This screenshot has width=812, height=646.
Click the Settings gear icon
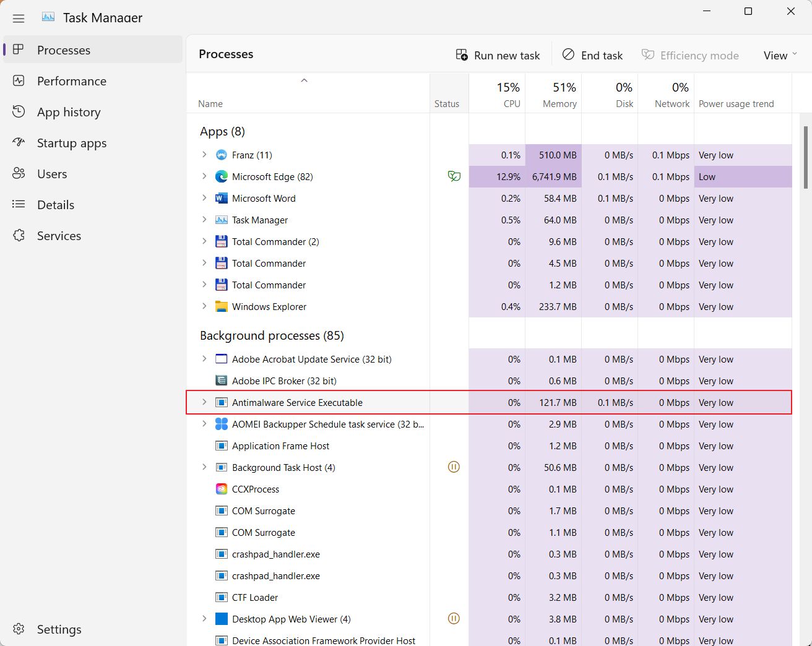[19, 629]
